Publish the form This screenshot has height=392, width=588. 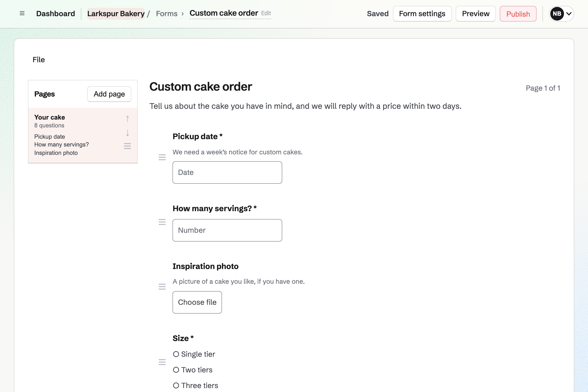click(518, 14)
